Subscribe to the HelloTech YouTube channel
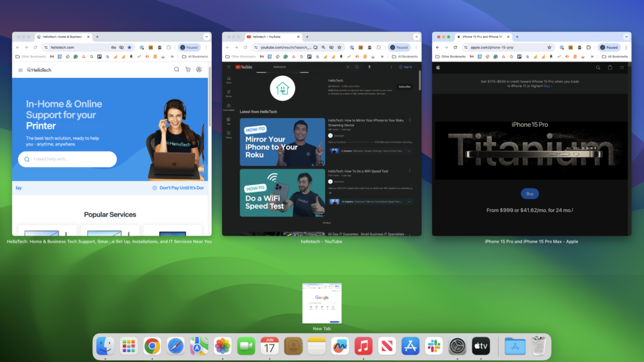The image size is (644, 362). click(x=404, y=87)
